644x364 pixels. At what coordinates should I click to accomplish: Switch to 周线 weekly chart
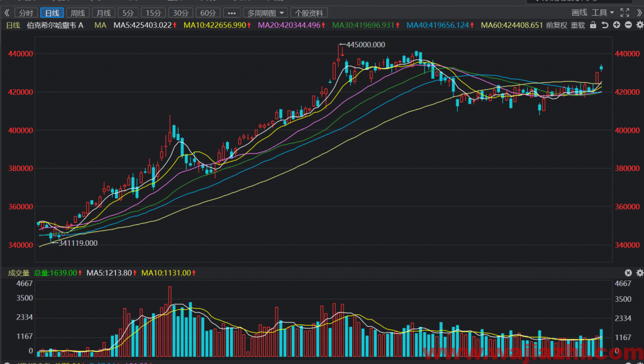(x=77, y=13)
